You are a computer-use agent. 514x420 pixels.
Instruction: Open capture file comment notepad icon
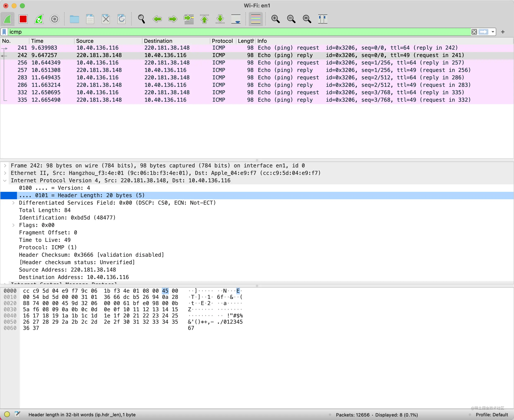17,414
